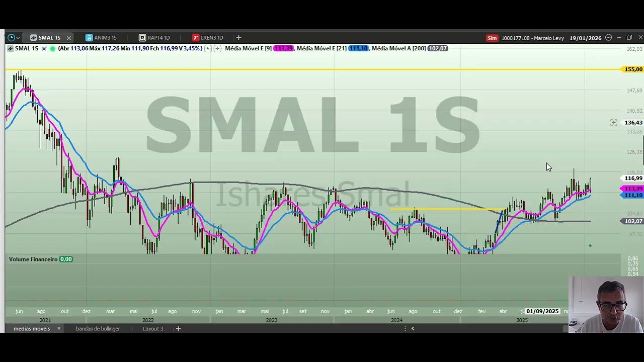Screen dimensions: 644x362
Task: Add a new chart tab with the plus button
Action: pyautogui.click(x=238, y=37)
